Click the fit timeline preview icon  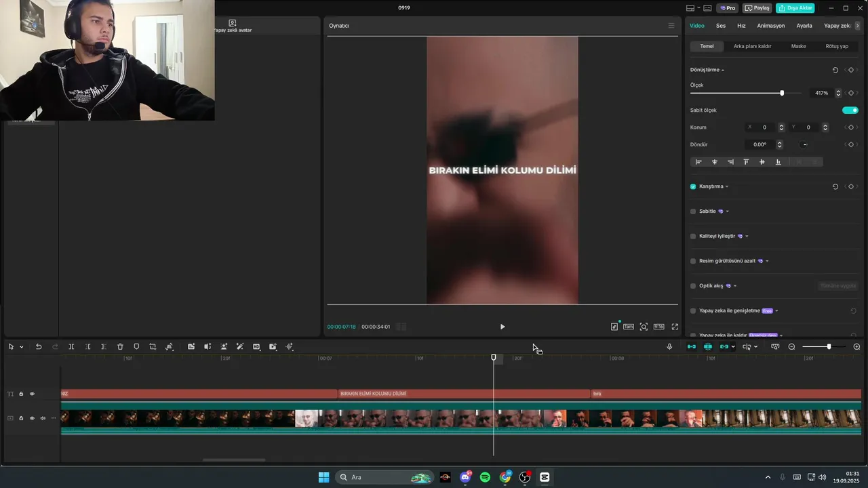coord(775,346)
